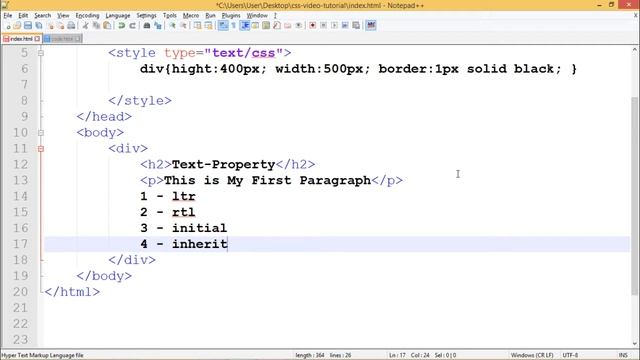The width and height of the screenshot is (640, 360).
Task: Click the text '4 - inherit'
Action: [x=184, y=244]
